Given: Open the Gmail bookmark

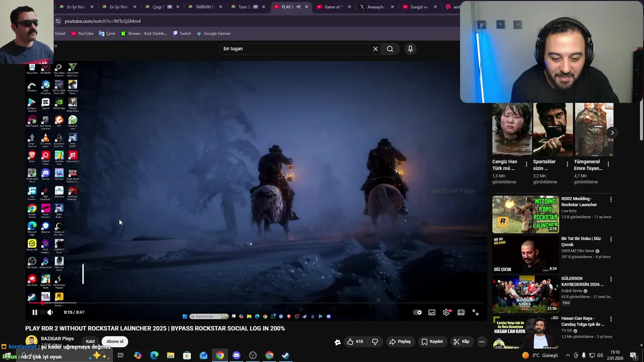Looking at the screenshot, I should coord(60,33).
